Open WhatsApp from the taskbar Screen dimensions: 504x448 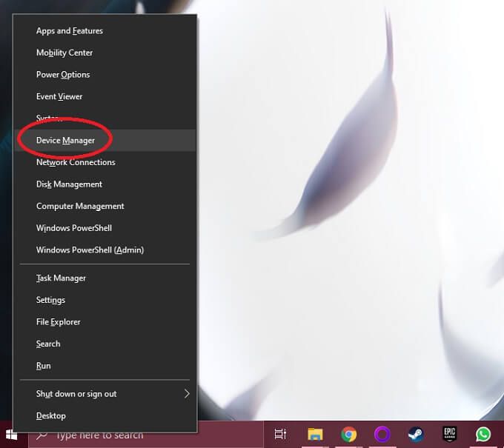coord(483,435)
